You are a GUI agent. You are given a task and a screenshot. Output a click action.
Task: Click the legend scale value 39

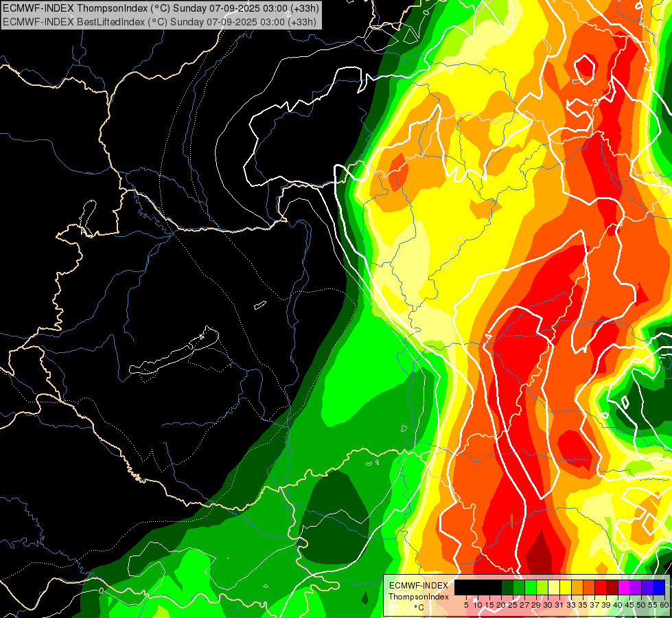pyautogui.click(x=605, y=605)
